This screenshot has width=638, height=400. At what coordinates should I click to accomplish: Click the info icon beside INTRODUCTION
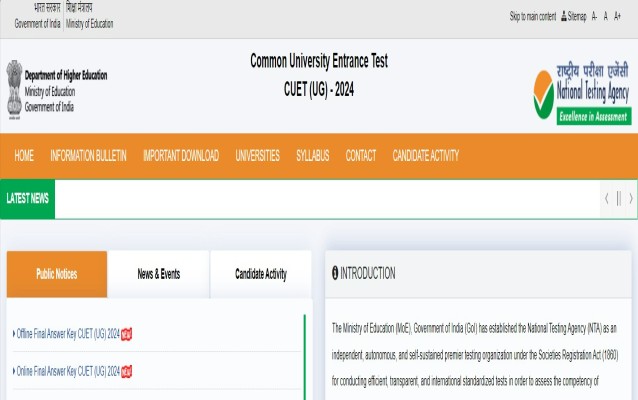pyautogui.click(x=335, y=273)
